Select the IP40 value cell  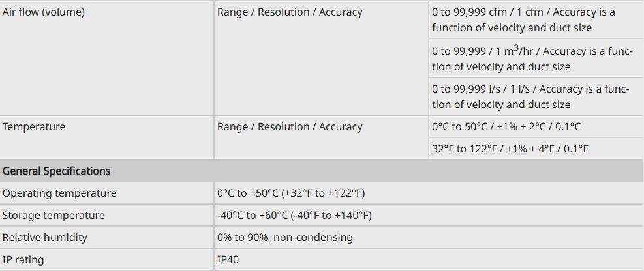229,260
